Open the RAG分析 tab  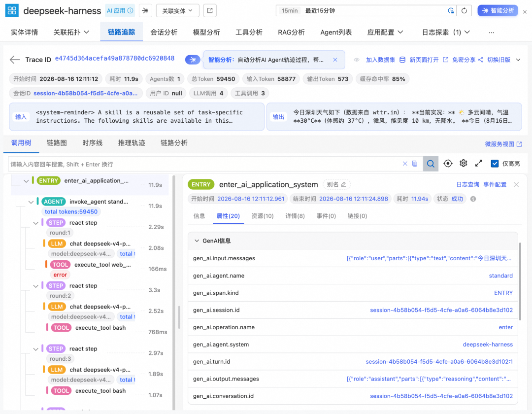click(291, 32)
